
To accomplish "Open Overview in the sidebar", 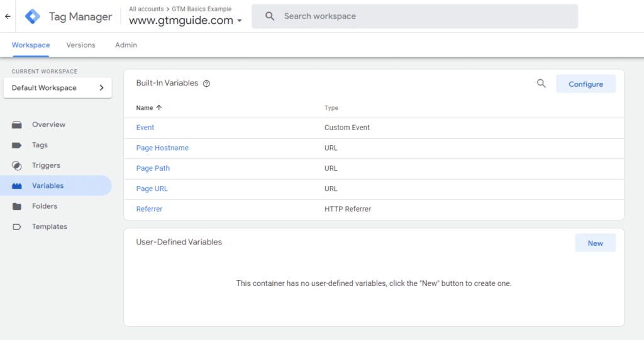I will pos(48,124).
